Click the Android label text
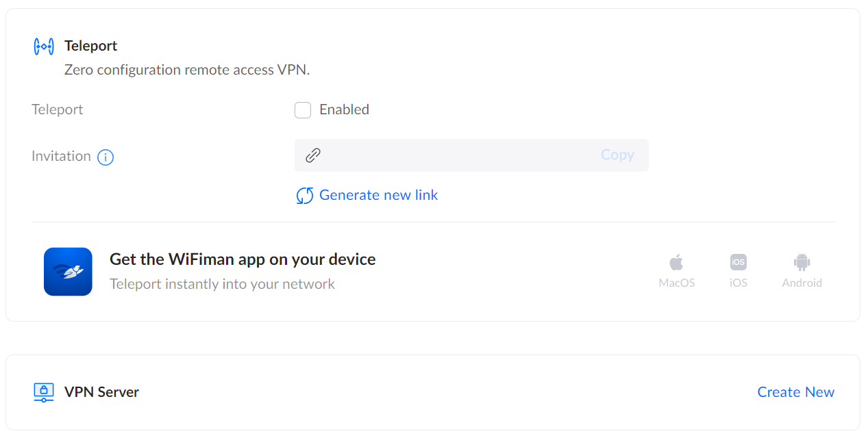 (x=802, y=282)
